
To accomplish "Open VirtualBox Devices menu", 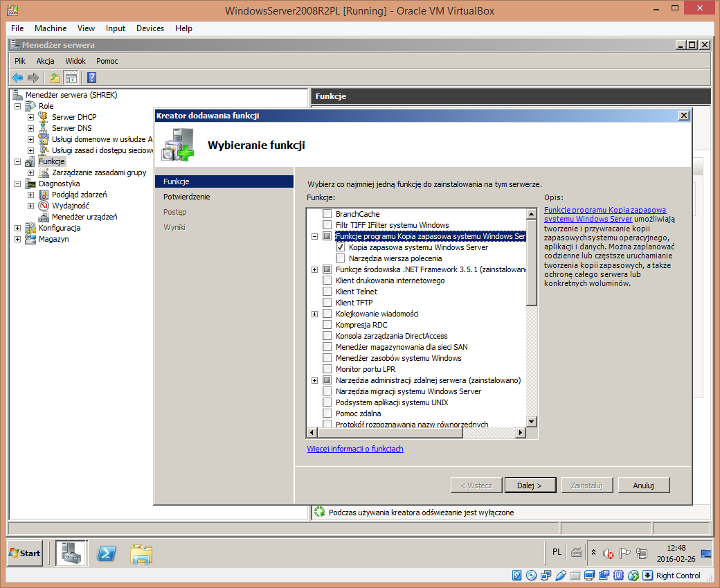I will point(150,28).
